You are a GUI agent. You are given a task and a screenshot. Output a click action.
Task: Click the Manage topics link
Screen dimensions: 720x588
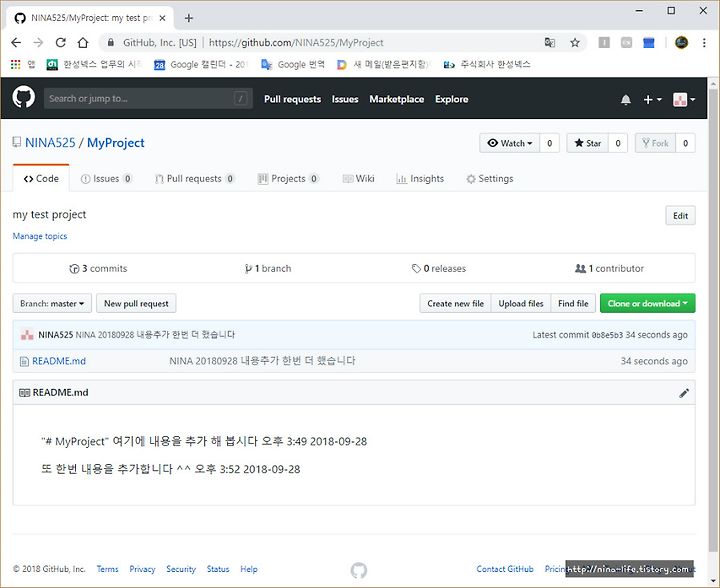(40, 236)
